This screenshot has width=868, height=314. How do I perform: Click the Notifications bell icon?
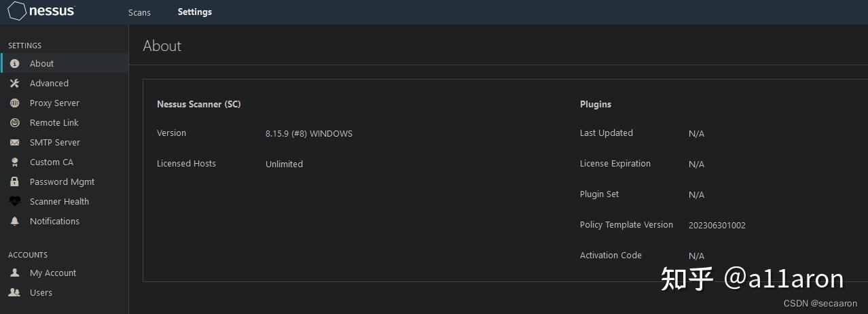[x=15, y=222]
